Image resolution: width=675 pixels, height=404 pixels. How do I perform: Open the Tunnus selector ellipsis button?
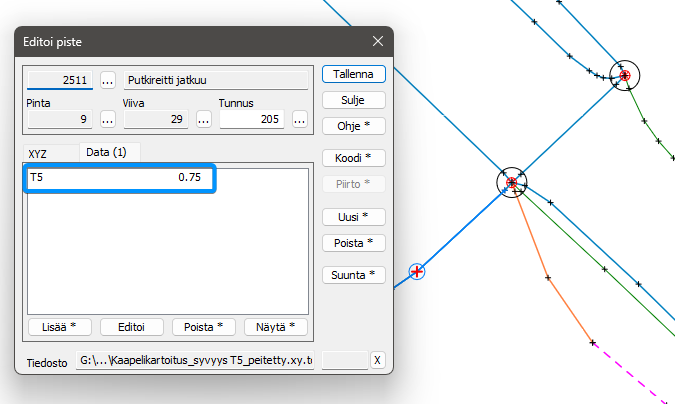coord(299,119)
